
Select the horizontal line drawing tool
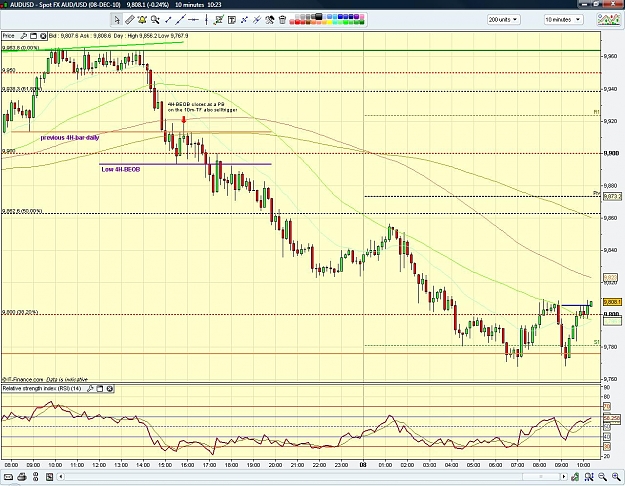(193, 20)
